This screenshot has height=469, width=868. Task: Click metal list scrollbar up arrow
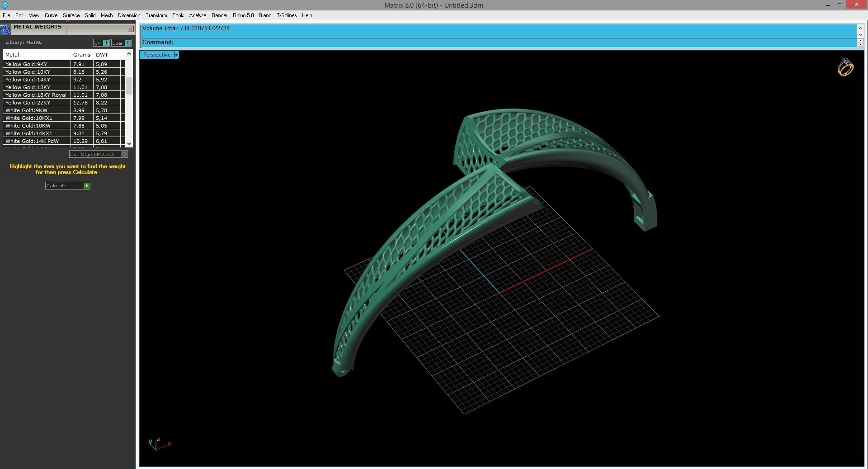(x=129, y=53)
